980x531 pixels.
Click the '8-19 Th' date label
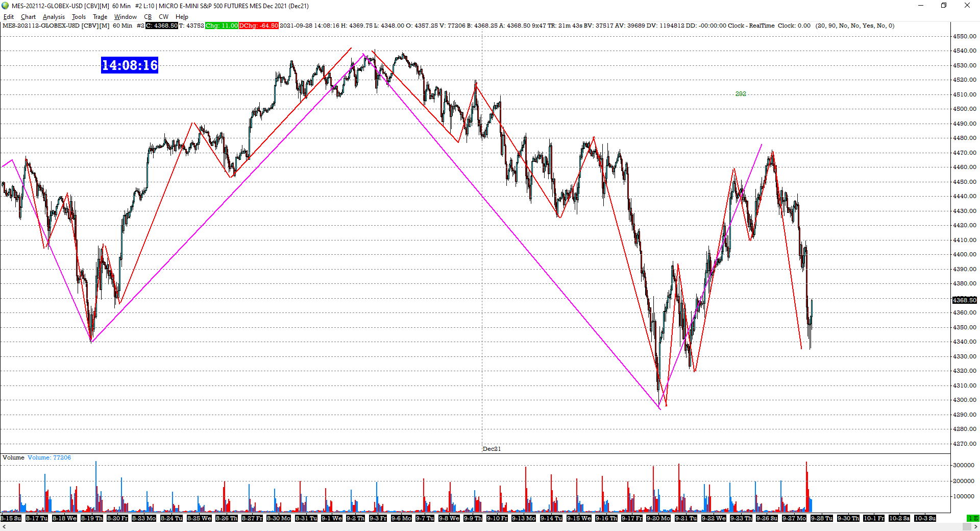click(91, 518)
